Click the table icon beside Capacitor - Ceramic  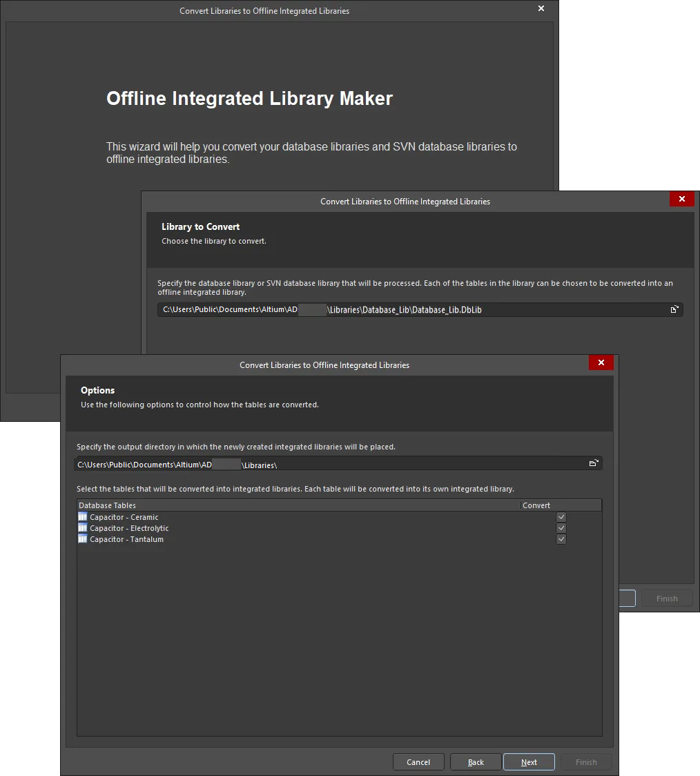83,516
